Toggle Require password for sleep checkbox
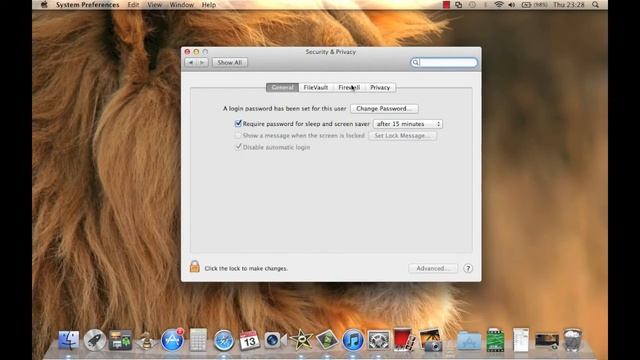The image size is (640, 360). (238, 123)
